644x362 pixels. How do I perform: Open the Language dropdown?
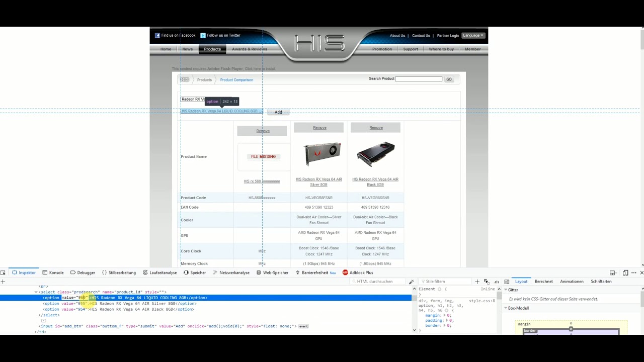[473, 36]
